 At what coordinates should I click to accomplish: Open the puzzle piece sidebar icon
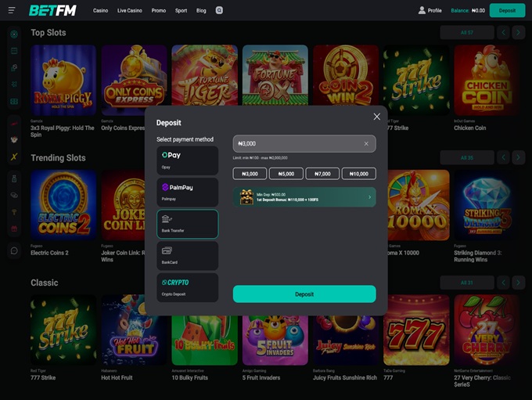[x=14, y=85]
